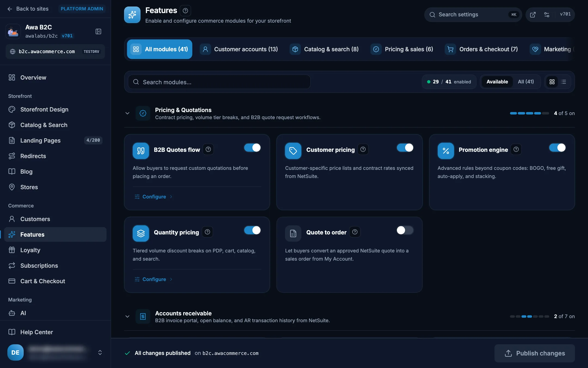
Task: Open Help Center link
Action: [x=55, y=332]
